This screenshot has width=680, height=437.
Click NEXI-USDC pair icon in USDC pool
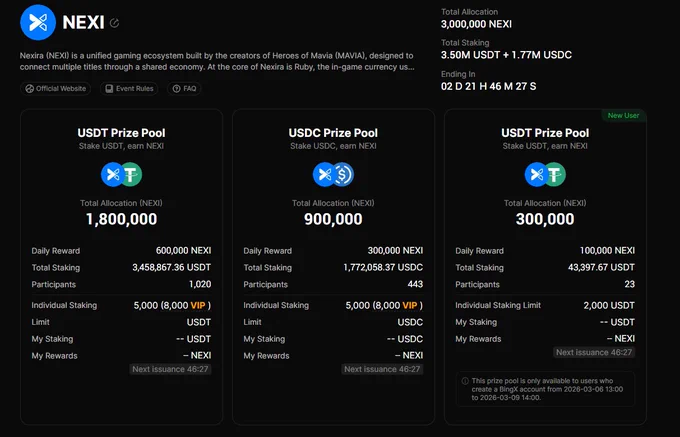333,174
